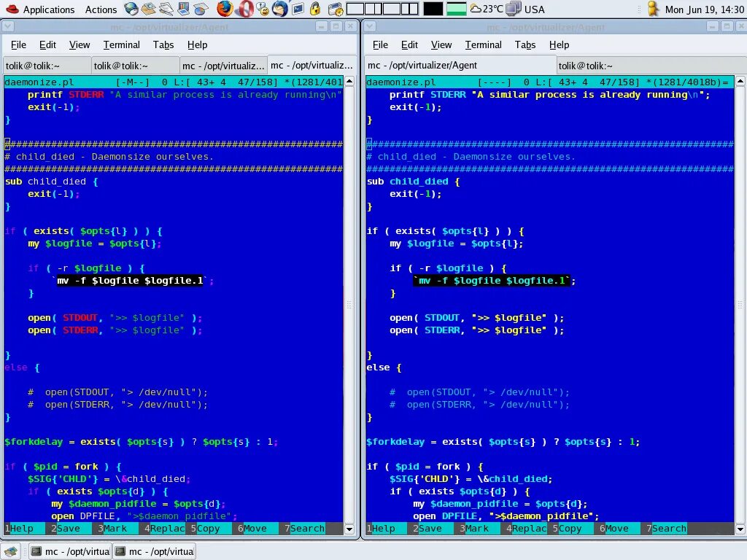The image size is (747, 560).
Task: Click '$forkdelay' line in right editor
Action: coord(503,442)
